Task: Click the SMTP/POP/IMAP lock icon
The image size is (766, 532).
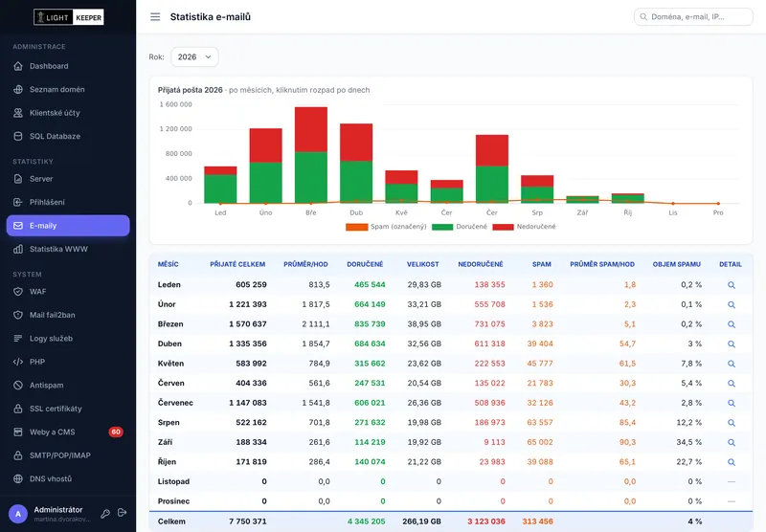Action: 18,455
